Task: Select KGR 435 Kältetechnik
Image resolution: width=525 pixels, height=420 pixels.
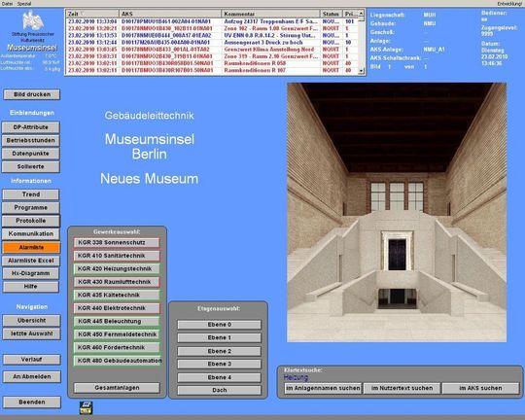Action: 117,296
